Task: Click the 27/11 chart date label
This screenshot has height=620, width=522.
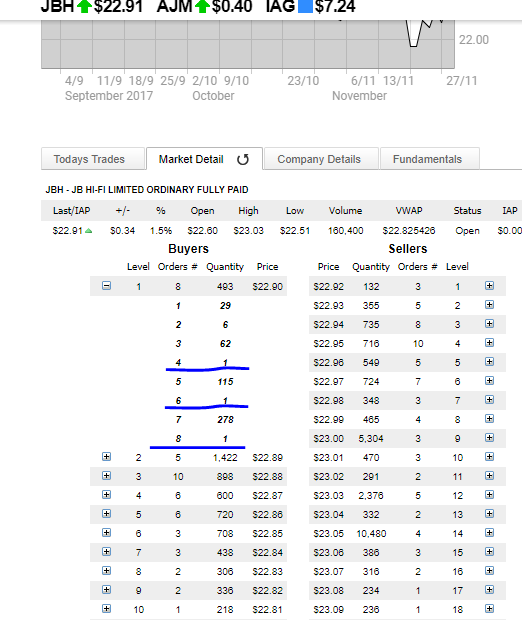Action: (461, 81)
